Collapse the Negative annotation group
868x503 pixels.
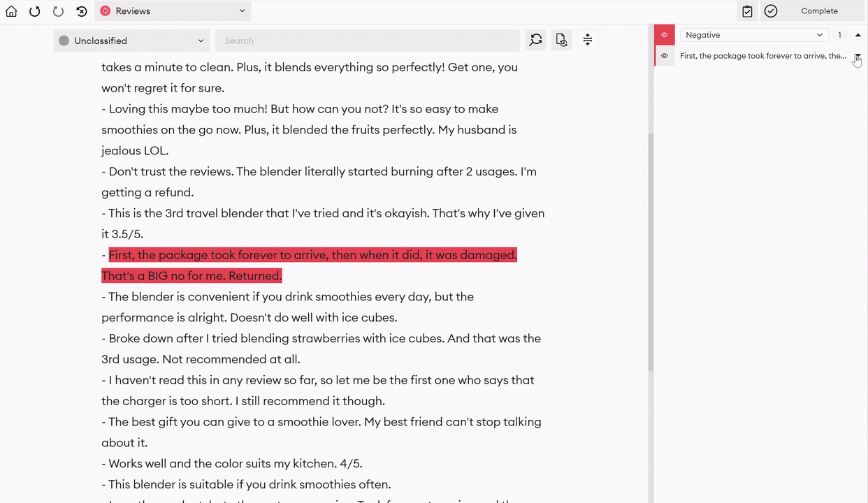click(858, 35)
